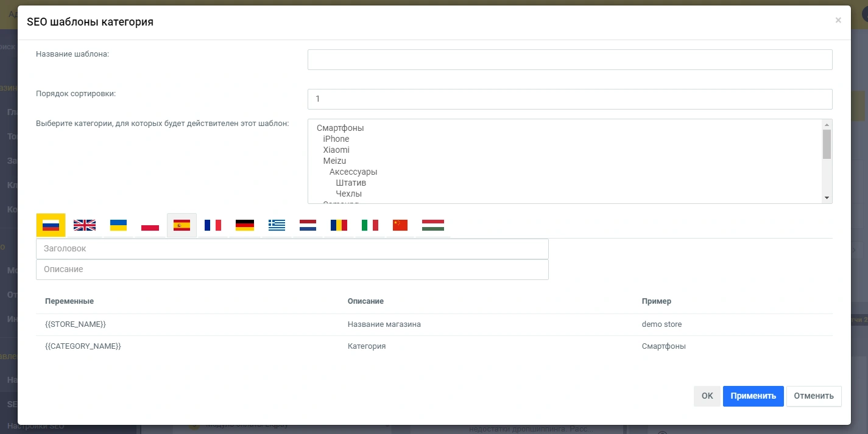The height and width of the screenshot is (434, 868).
Task: Select the German flag language tab
Action: tap(245, 225)
